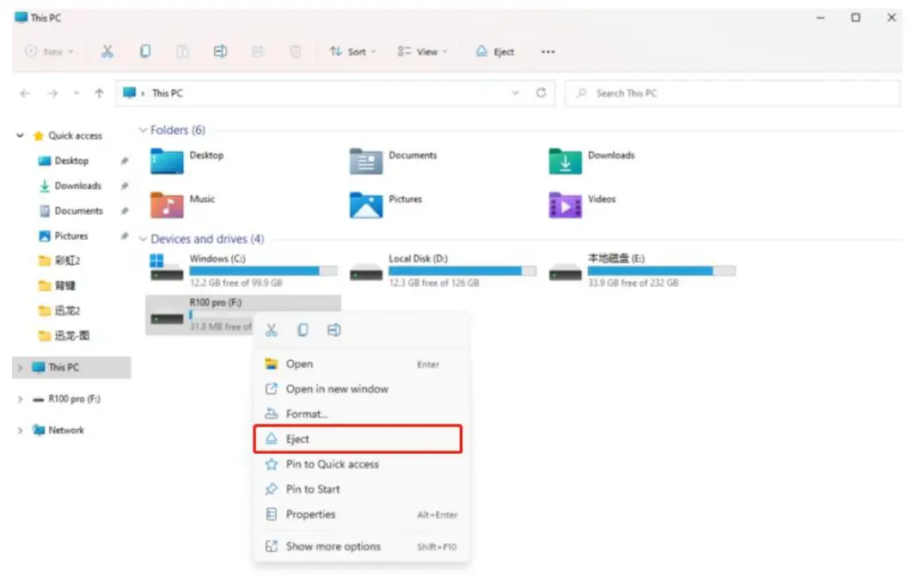Open the address bar history dropdown
Screen dimensions: 918x588
click(x=515, y=93)
